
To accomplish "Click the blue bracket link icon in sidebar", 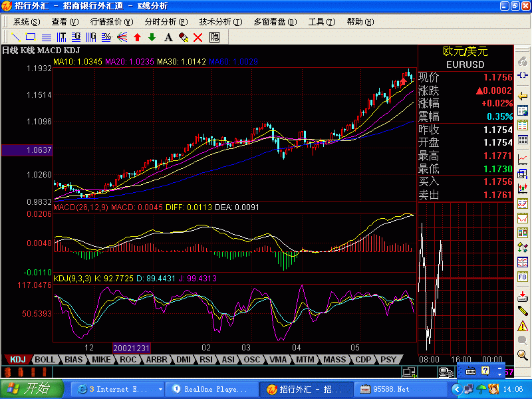I will (x=523, y=75).
